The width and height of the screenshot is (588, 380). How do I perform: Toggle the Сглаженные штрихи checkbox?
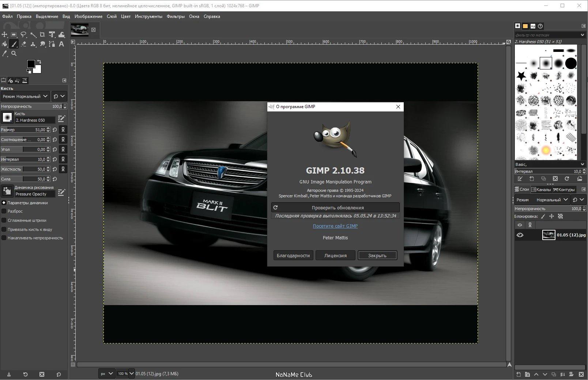pos(4,220)
